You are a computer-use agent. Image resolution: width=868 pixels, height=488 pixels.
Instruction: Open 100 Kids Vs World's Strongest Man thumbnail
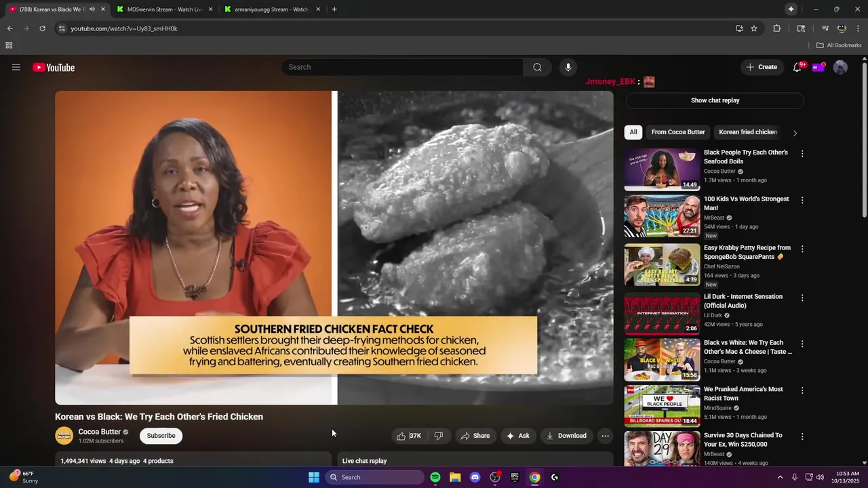pos(662,216)
